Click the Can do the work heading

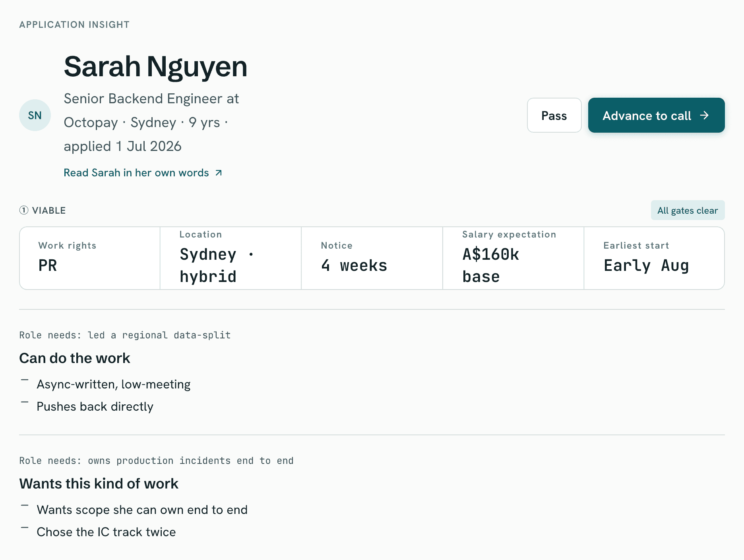coord(75,358)
